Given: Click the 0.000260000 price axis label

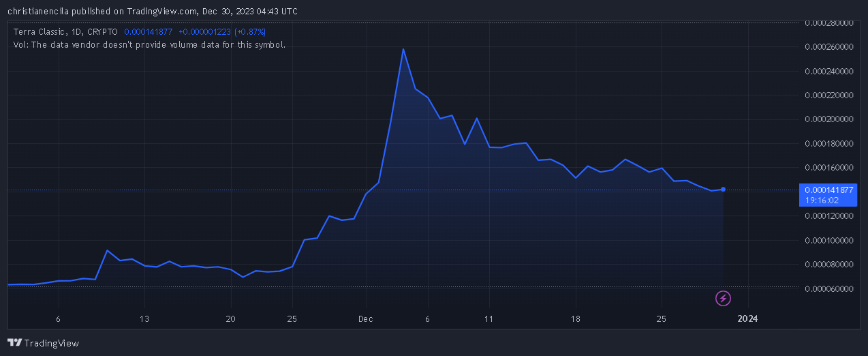Looking at the screenshot, I should click(828, 47).
